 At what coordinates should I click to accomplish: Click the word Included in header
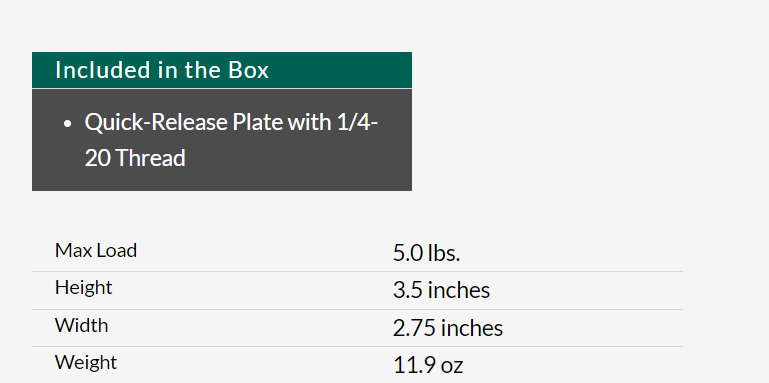[x=103, y=70]
